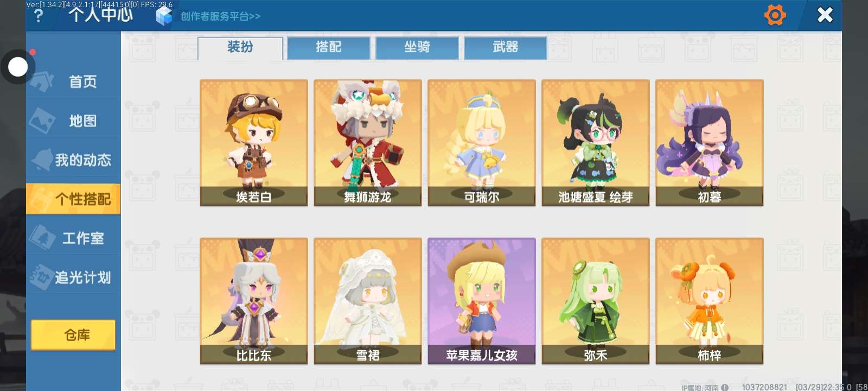Pick the 比比东 costume thumbnail
The width and height of the screenshot is (868, 391).
[254, 301]
